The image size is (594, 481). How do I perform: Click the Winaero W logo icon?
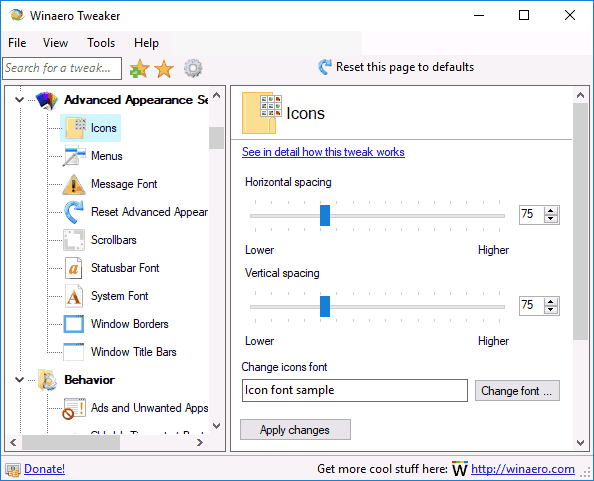click(460, 469)
